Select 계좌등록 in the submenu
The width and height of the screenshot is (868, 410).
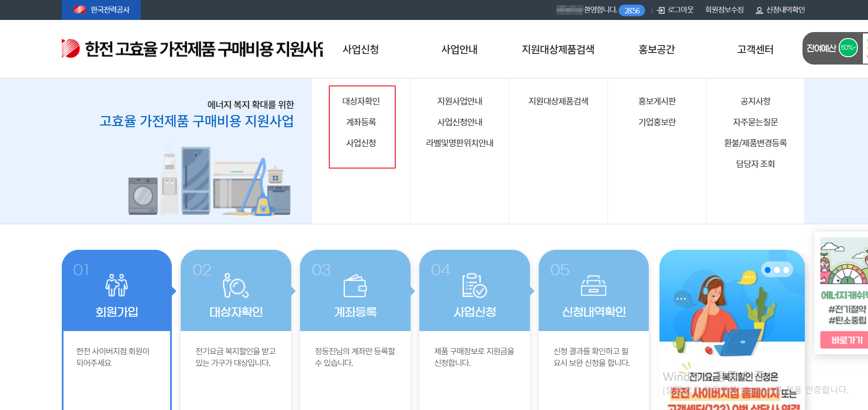click(x=361, y=122)
